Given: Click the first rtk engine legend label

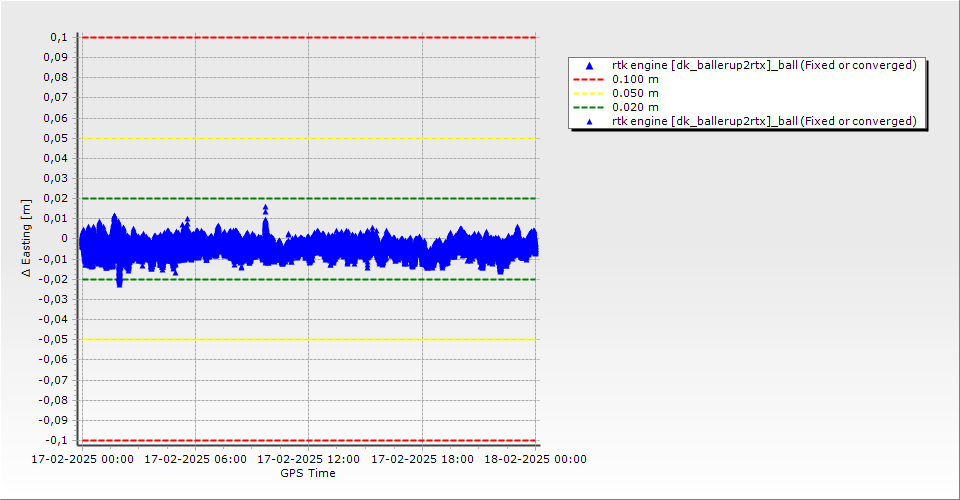Looking at the screenshot, I should click(x=764, y=65).
